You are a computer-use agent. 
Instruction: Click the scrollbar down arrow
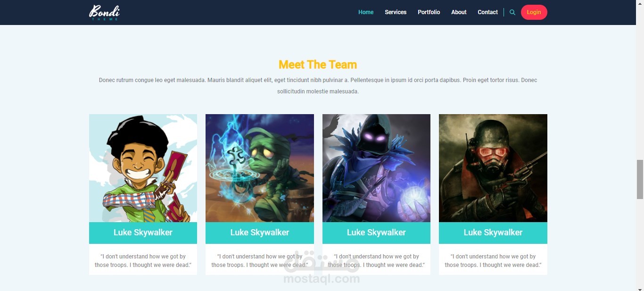click(640, 287)
